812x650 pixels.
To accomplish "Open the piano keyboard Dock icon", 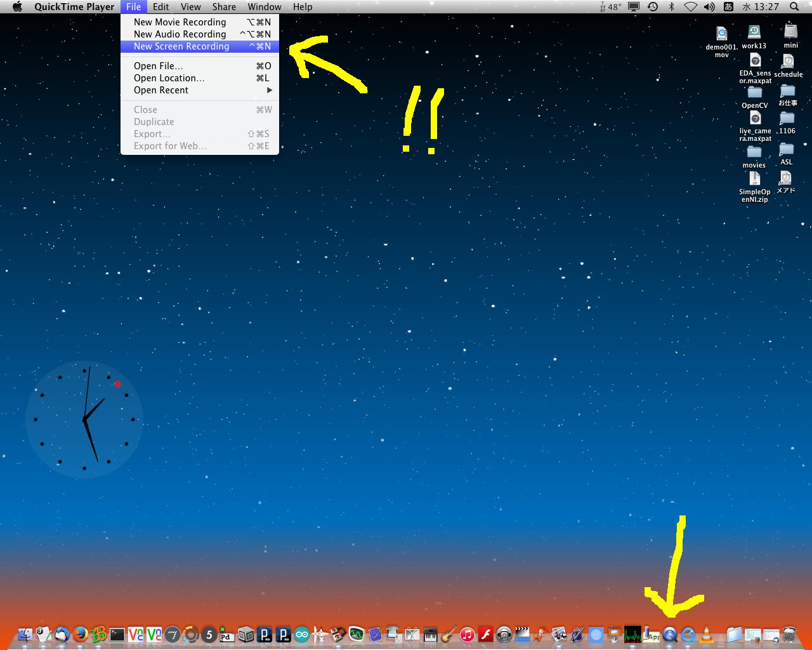I will click(x=430, y=634).
